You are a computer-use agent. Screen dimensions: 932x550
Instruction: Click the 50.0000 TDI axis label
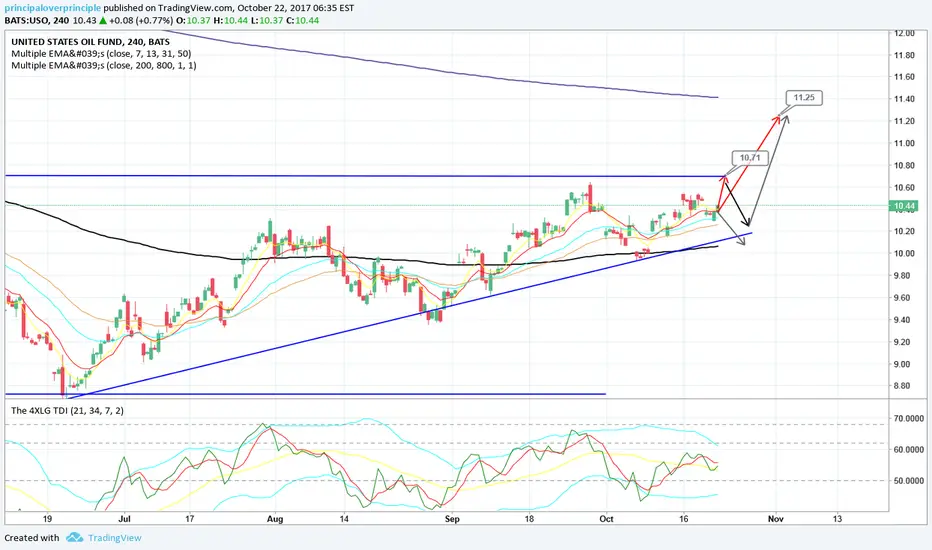pos(909,480)
